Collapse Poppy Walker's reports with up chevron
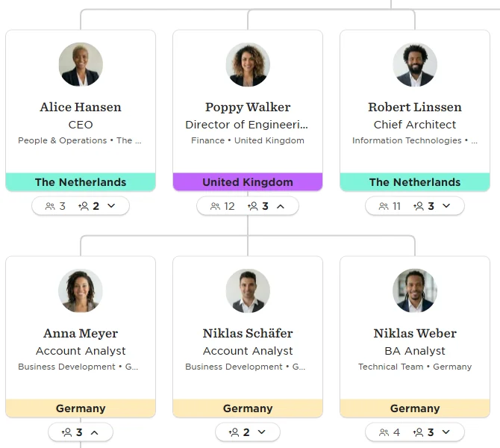This screenshot has width=500, height=448. tap(281, 206)
